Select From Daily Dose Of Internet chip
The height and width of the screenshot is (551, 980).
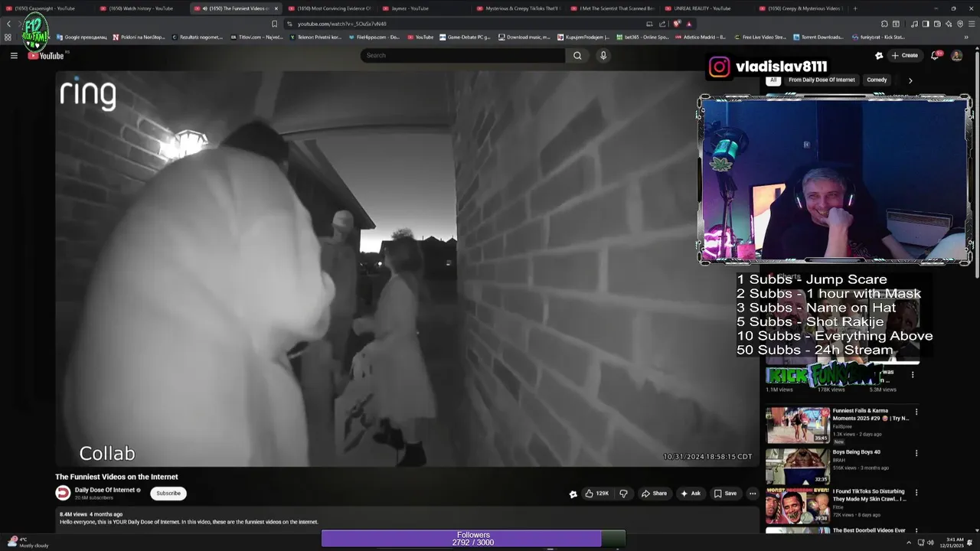(822, 80)
